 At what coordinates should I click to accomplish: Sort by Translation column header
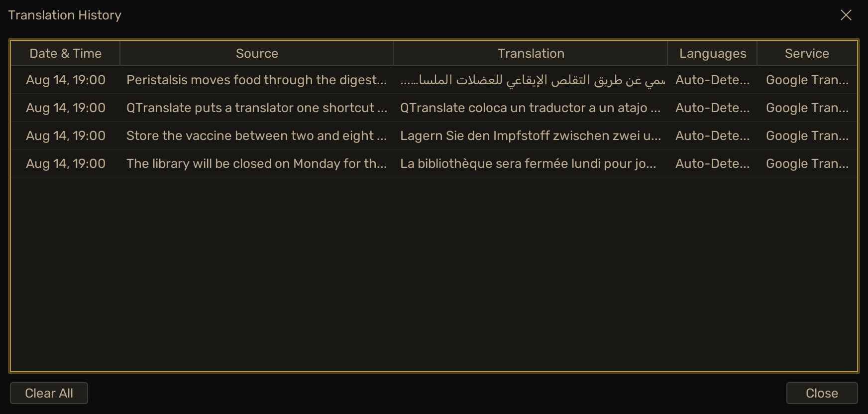tap(531, 53)
